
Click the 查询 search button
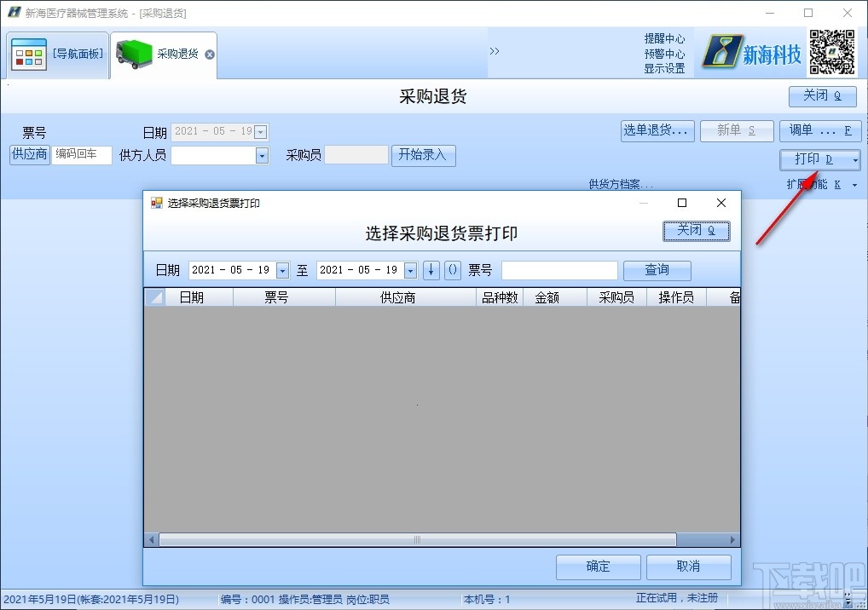tap(657, 270)
